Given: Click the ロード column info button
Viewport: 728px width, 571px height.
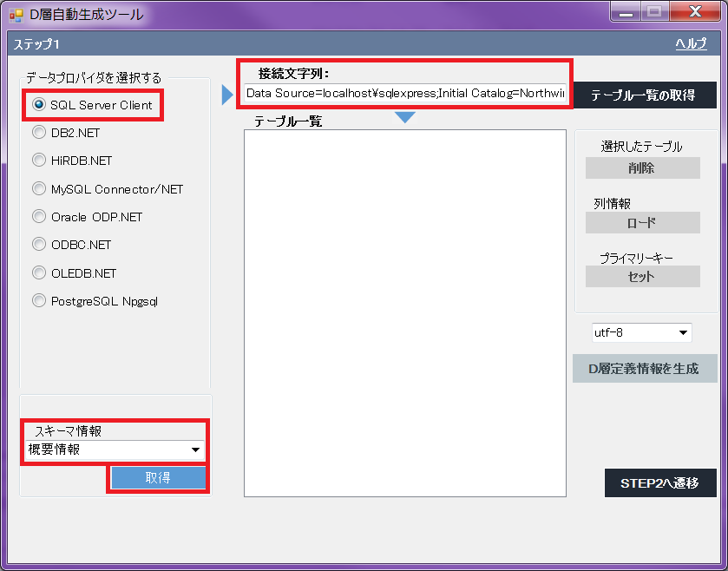Looking at the screenshot, I should [642, 223].
